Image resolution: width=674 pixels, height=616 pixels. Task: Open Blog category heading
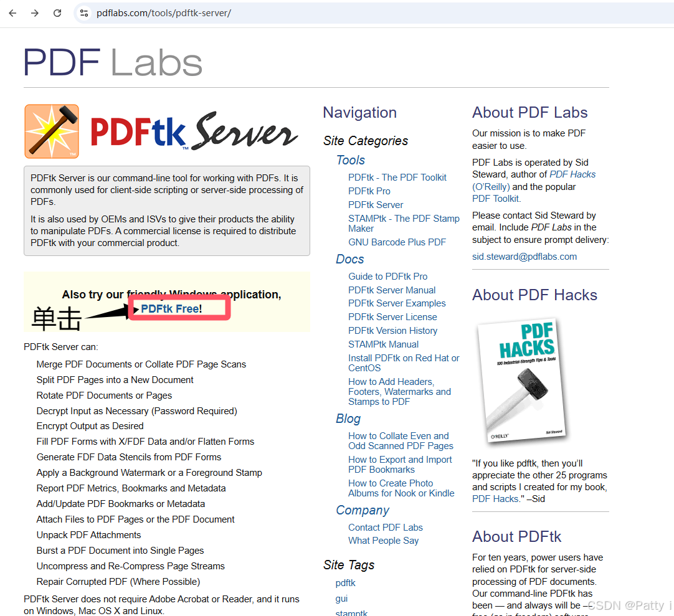pos(348,419)
